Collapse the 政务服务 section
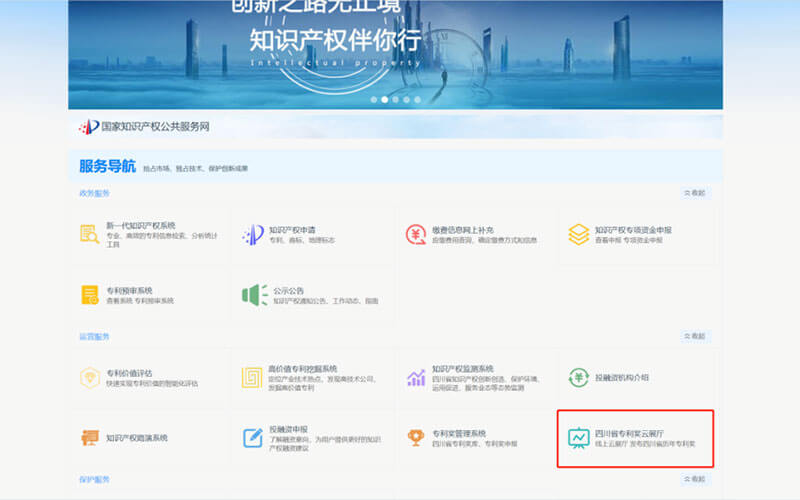This screenshot has width=800, height=500. tap(694, 192)
